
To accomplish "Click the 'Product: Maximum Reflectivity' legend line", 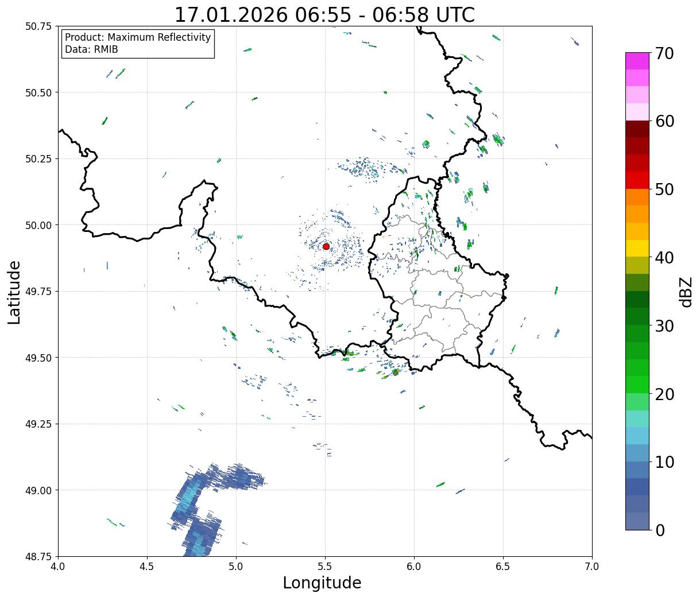I will (138, 37).
